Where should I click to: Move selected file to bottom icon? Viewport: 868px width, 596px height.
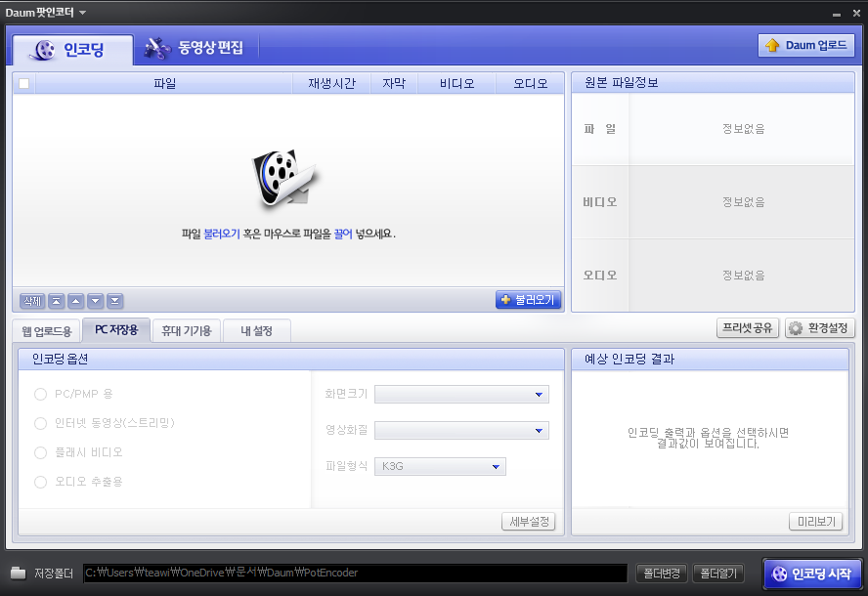pyautogui.click(x=114, y=301)
